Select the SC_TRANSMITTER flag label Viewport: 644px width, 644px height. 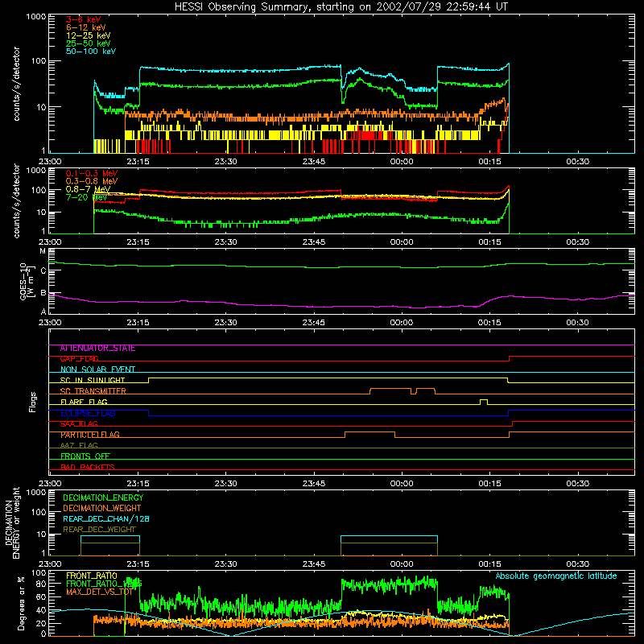click(93, 391)
